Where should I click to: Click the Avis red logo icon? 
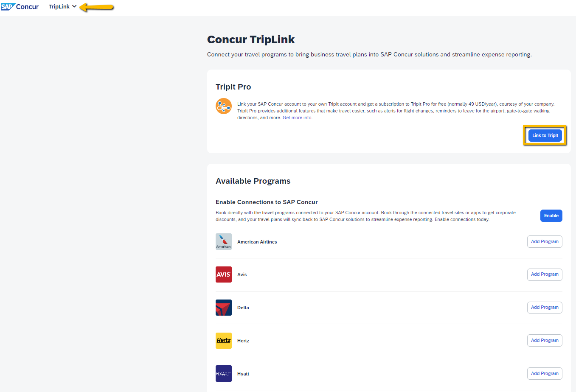click(x=224, y=274)
